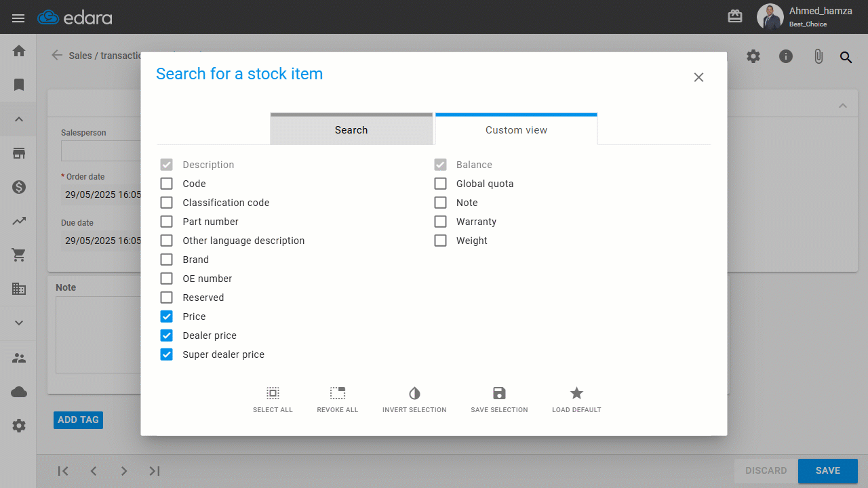868x488 pixels.
Task: Collapse the sidebar section up chevron
Action: point(19,119)
